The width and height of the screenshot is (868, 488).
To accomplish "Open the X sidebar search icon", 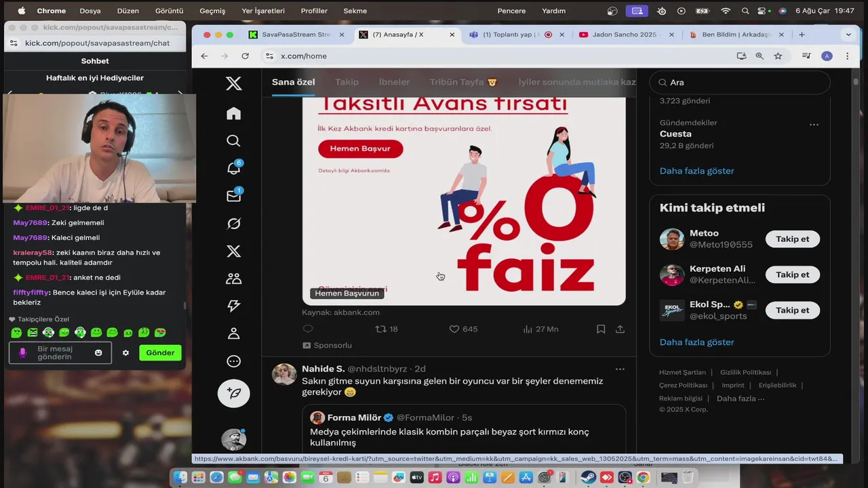I will 233,140.
